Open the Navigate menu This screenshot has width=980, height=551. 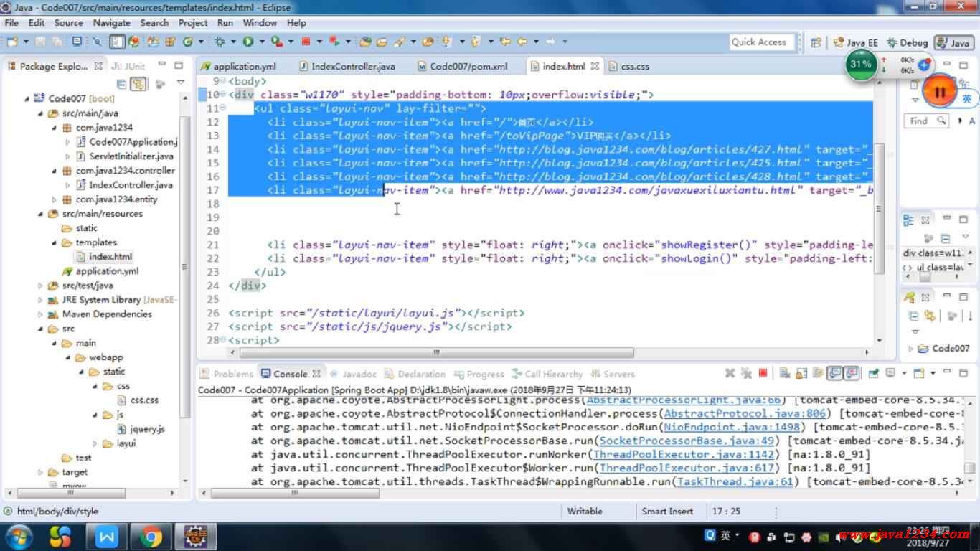click(x=112, y=23)
